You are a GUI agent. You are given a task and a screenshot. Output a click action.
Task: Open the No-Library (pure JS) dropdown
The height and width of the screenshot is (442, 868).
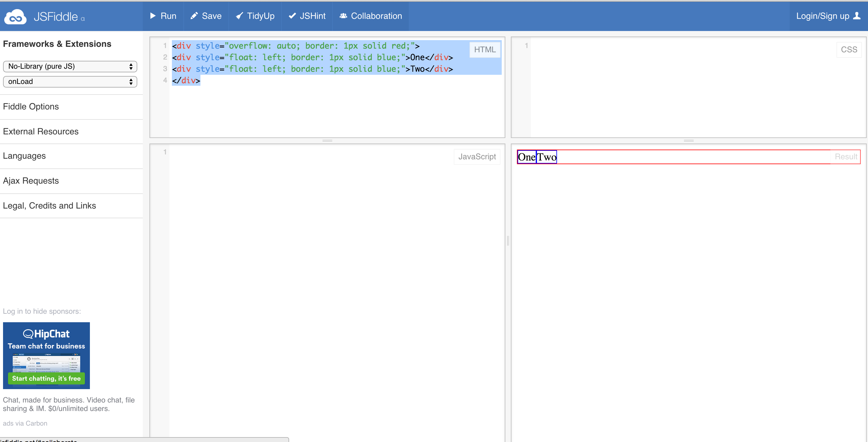[x=70, y=66]
